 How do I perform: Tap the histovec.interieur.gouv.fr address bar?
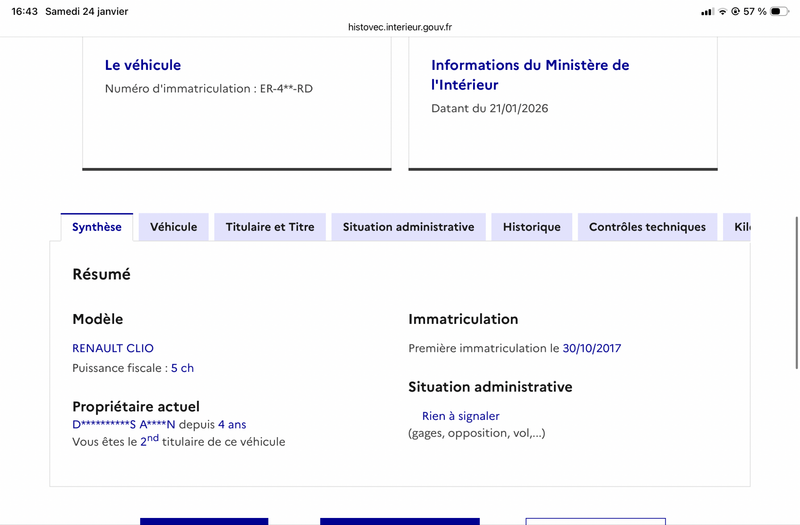tap(400, 28)
